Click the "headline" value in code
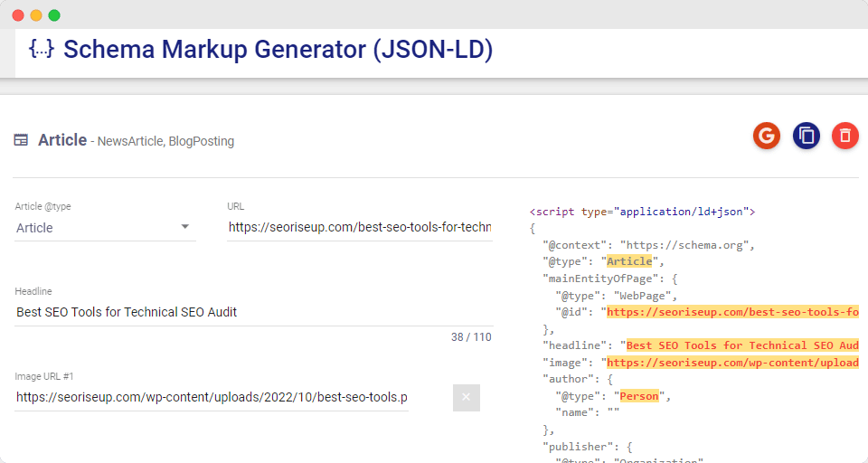Image resolution: width=868 pixels, height=463 pixels. tap(742, 345)
